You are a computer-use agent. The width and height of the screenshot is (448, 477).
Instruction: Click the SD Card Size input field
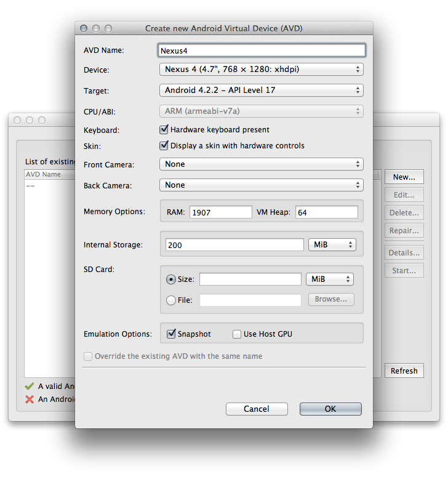coord(250,279)
